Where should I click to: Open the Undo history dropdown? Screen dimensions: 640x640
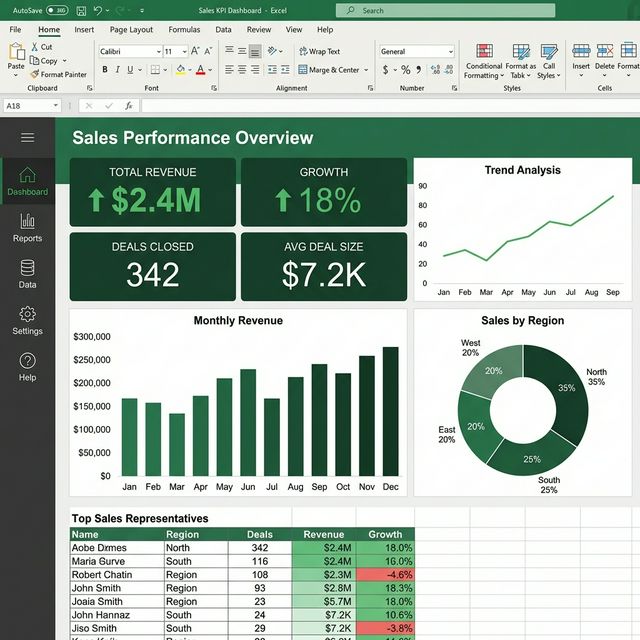click(108, 11)
